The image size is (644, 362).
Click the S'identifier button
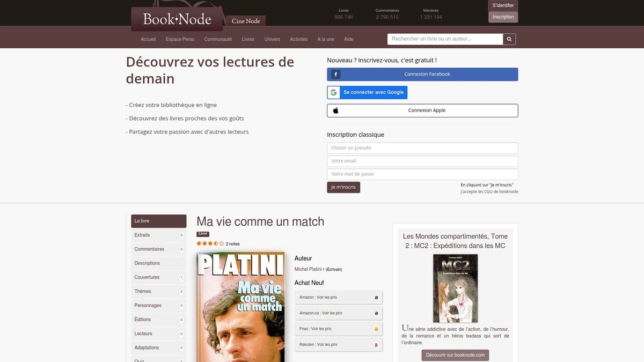pyautogui.click(x=503, y=5)
